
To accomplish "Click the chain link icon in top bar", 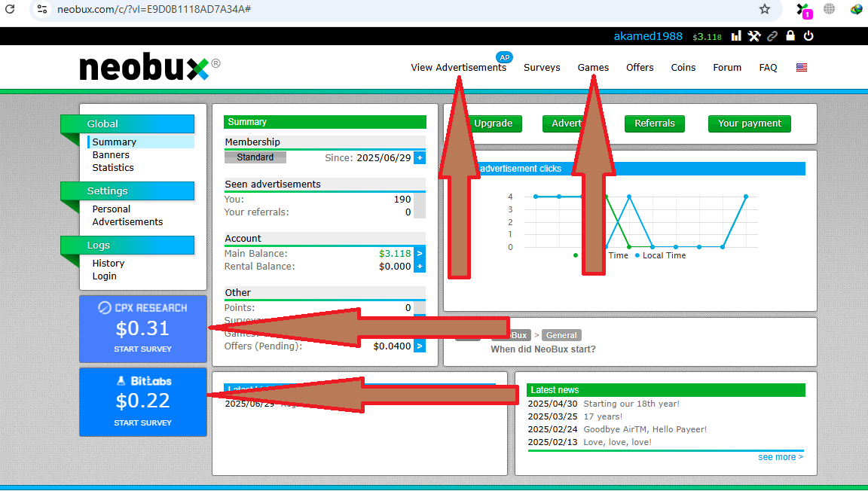I will (772, 36).
